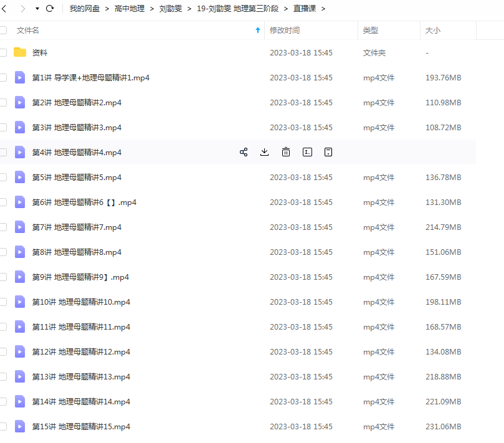Click the share icon on the hovered row
This screenshot has height=443, width=504.
click(x=244, y=152)
